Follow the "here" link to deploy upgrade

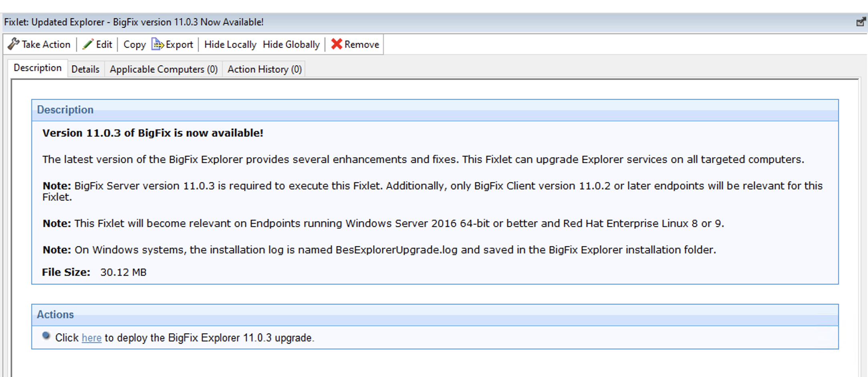91,338
